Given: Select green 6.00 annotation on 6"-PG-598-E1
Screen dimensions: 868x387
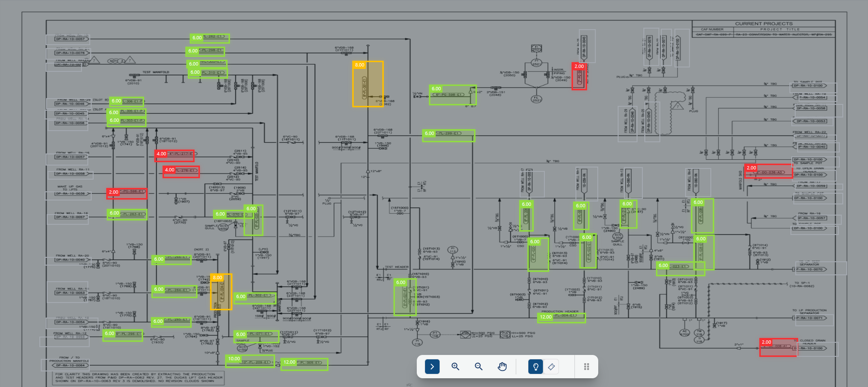Looking at the screenshot, I should point(453,95).
